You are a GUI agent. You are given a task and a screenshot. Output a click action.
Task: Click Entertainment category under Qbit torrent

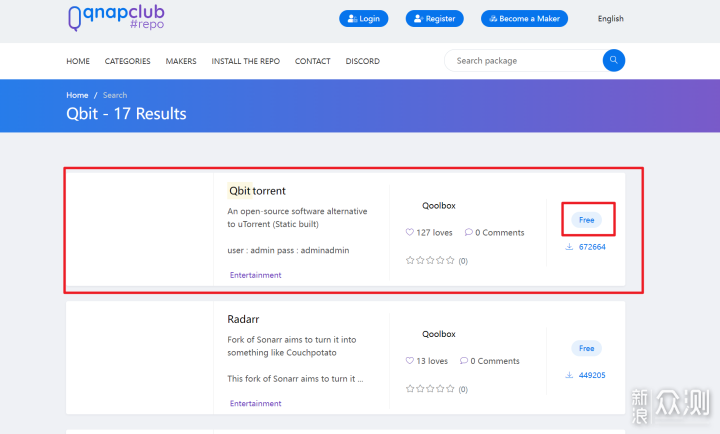pos(255,275)
